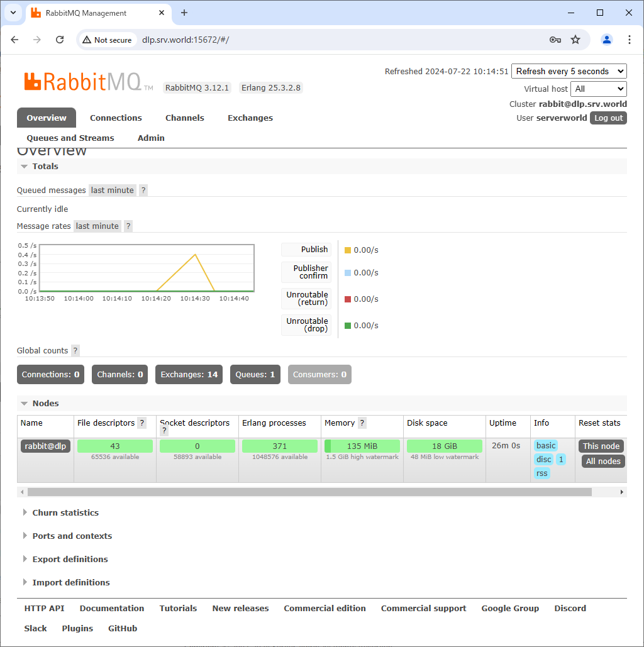The height and width of the screenshot is (647, 644).
Task: Open the tab search chevron
Action: coord(13,13)
